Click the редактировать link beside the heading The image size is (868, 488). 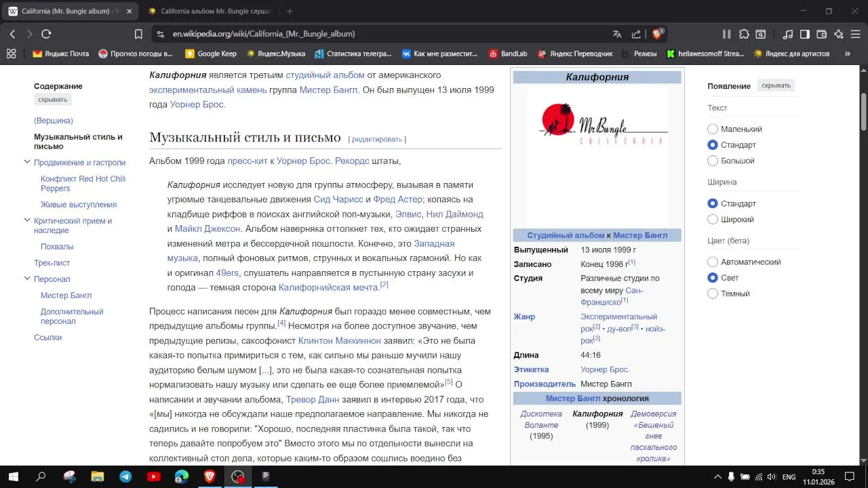[x=377, y=140]
